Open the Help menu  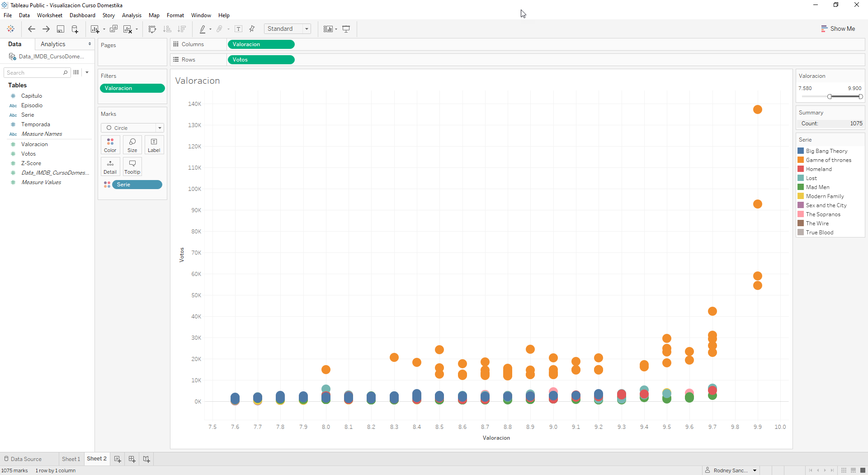[224, 15]
